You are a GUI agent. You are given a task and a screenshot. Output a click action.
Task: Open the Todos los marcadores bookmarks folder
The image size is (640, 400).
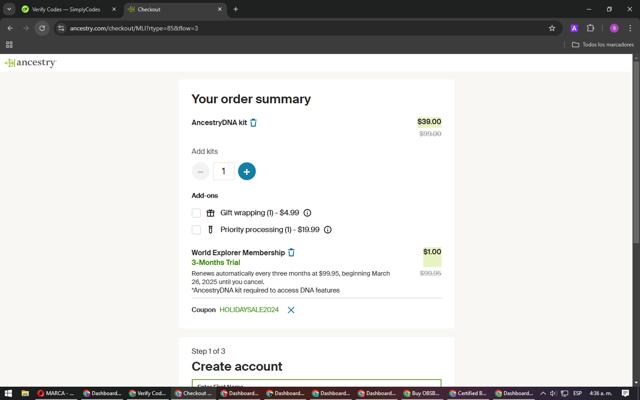tap(603, 44)
